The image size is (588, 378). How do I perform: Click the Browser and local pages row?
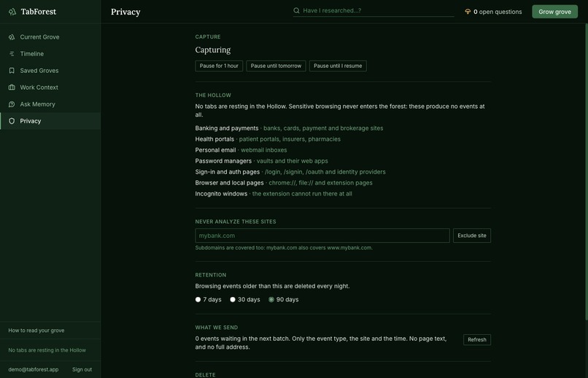pyautogui.click(x=284, y=182)
